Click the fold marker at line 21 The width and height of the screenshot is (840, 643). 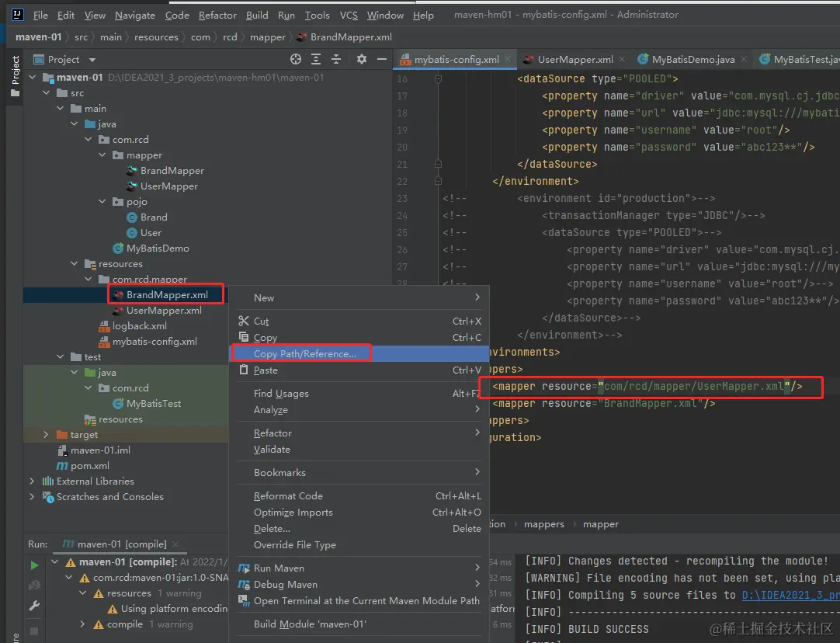438,164
